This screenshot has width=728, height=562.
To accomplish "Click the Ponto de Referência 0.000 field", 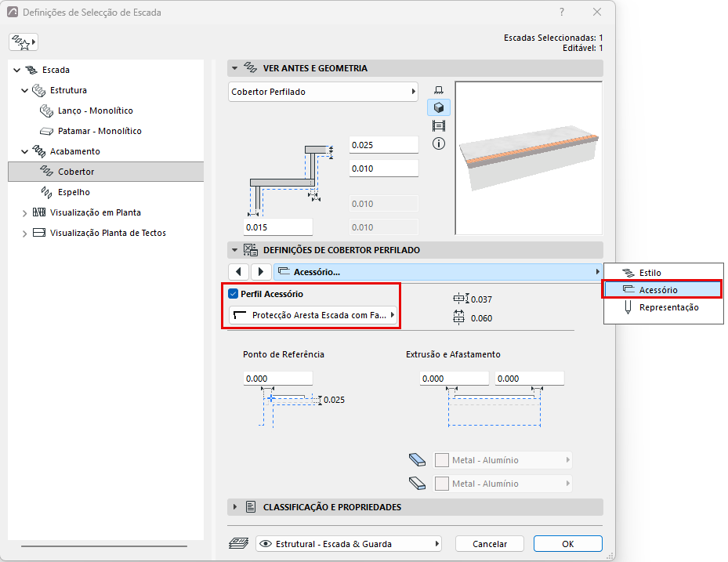I will [x=277, y=379].
